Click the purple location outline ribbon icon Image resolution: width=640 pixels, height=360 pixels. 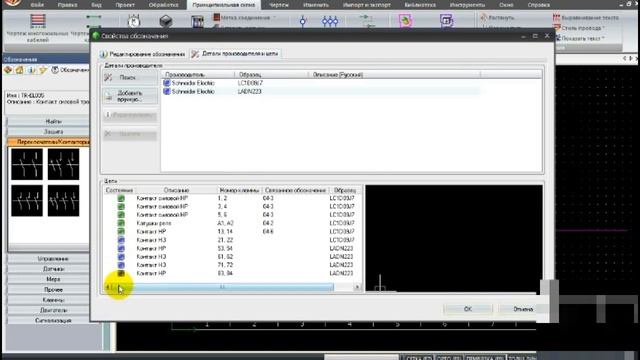(x=446, y=20)
